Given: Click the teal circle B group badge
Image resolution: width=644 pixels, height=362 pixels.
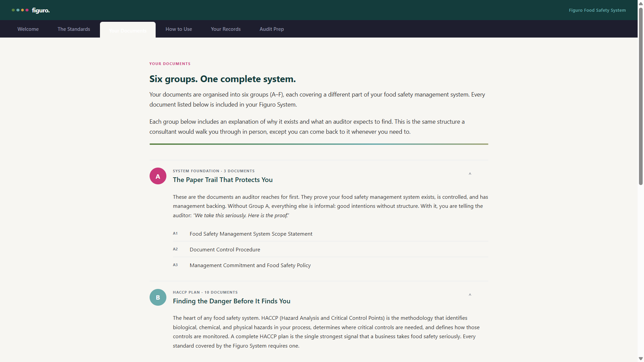Looking at the screenshot, I should point(158,297).
